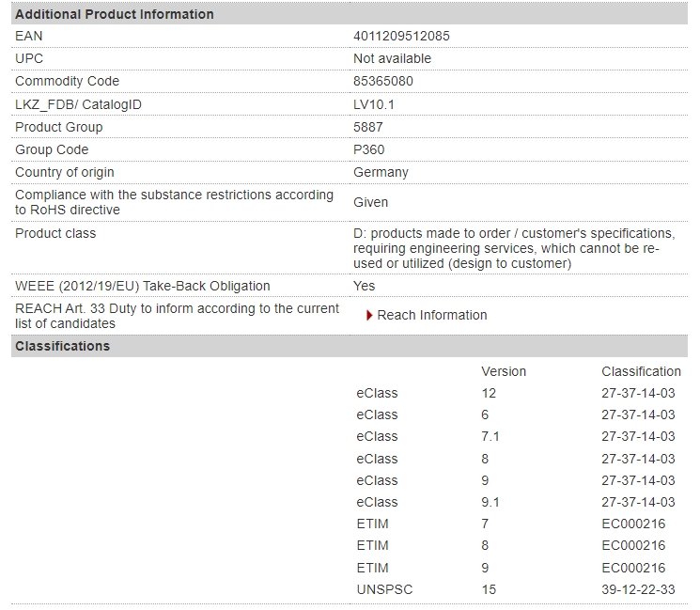Select eClass version 7.1 classification code
The image size is (700, 610).
coord(638,436)
